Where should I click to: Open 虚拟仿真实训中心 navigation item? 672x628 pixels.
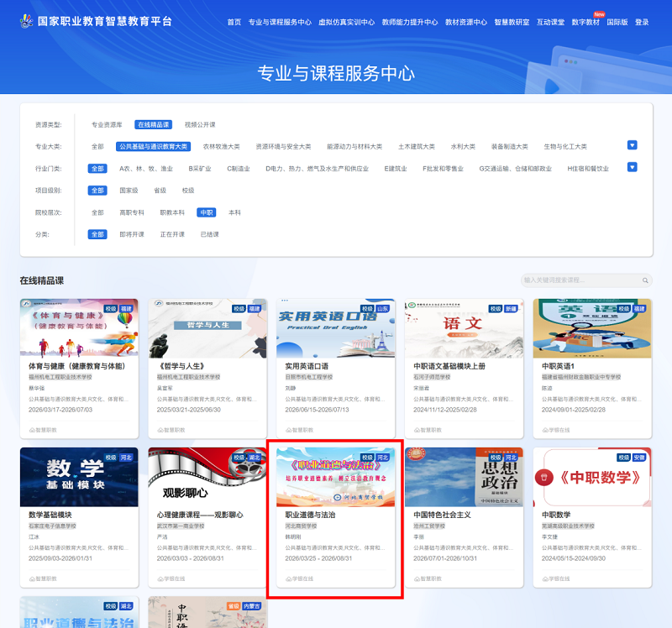[x=346, y=23]
